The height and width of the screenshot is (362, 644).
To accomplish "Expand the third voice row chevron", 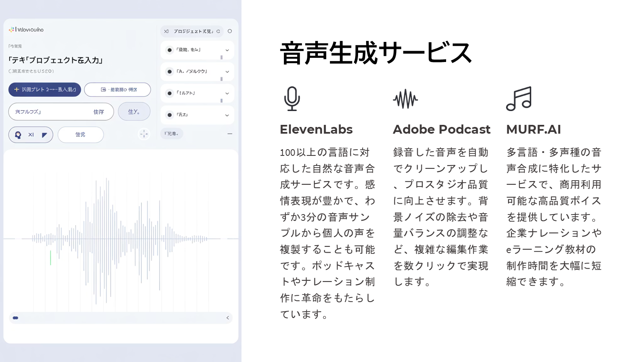I will click(227, 93).
